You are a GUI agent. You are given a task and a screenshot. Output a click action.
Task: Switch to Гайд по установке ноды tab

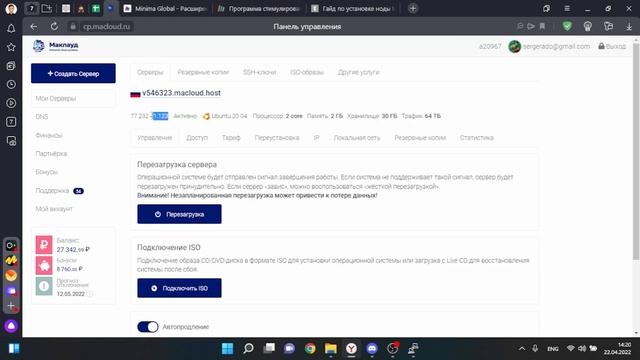point(353,8)
